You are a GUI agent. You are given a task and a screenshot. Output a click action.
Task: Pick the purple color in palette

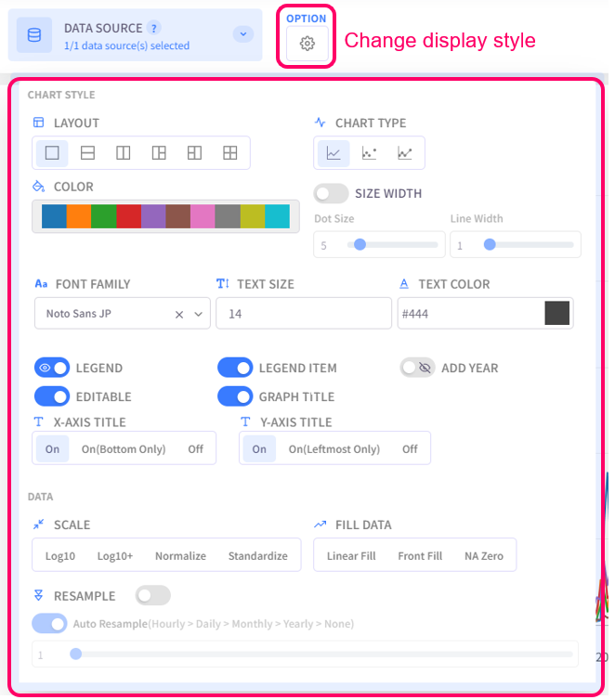153,216
